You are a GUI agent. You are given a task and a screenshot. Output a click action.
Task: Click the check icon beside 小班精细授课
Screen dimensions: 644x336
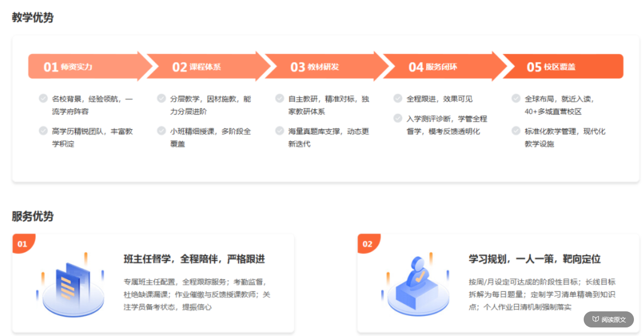pos(161,131)
